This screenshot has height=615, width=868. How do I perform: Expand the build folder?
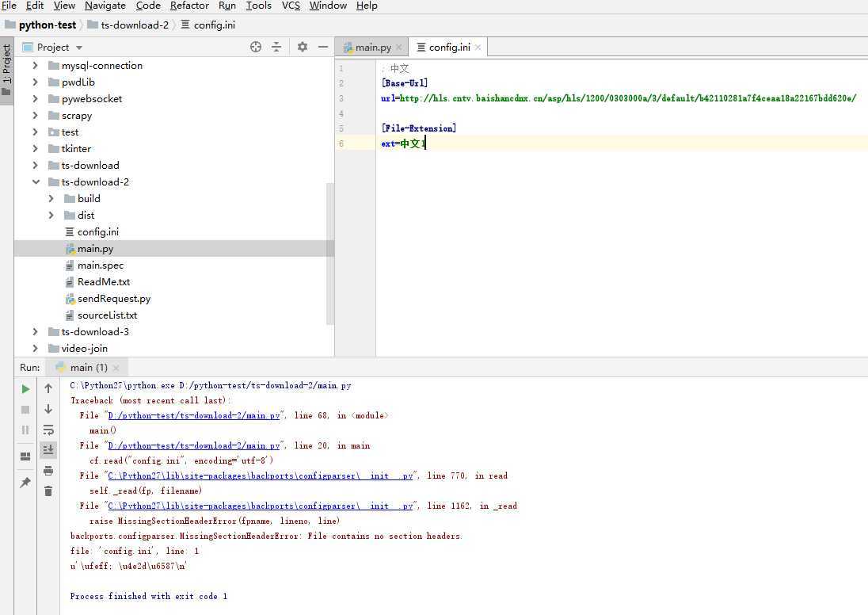51,198
